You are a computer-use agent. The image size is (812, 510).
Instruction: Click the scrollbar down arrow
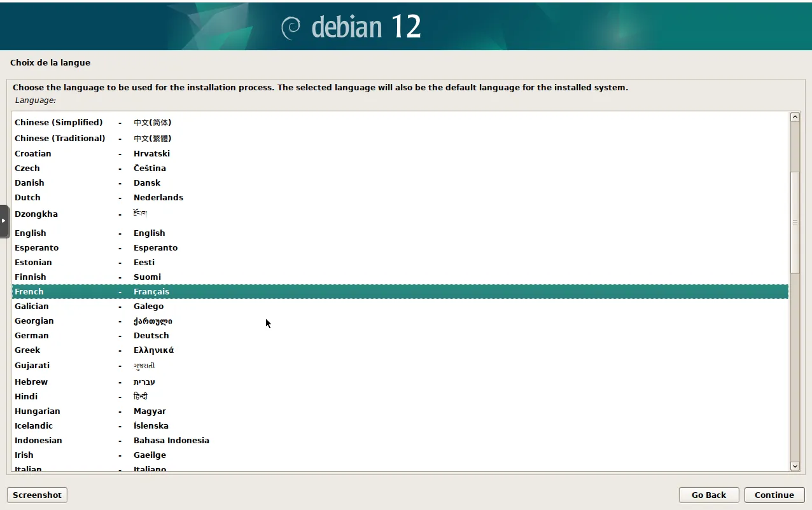click(795, 466)
